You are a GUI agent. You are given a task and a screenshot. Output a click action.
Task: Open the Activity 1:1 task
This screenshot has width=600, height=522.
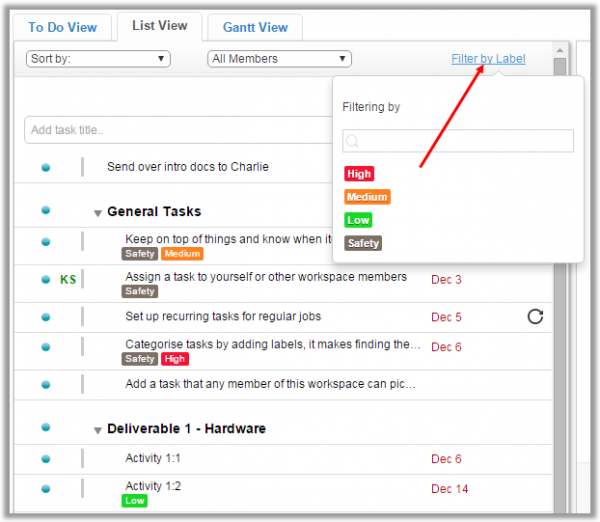[153, 458]
